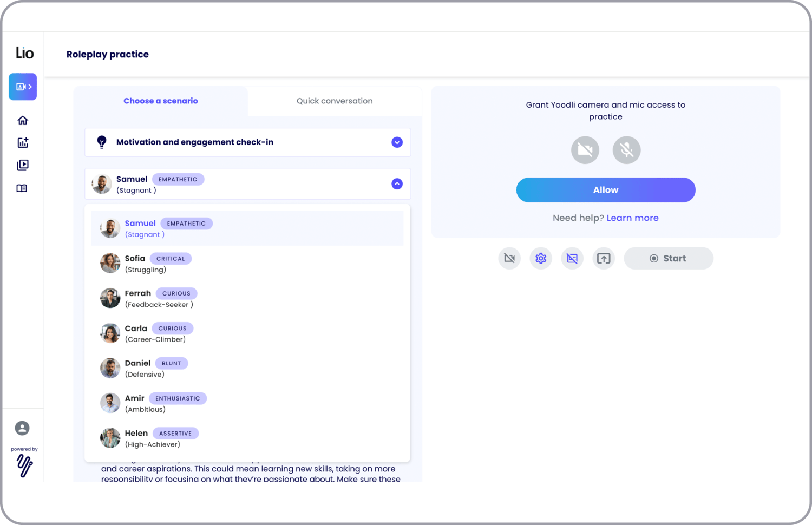812x525 pixels.
Task: Open the Learn more link
Action: click(x=632, y=218)
